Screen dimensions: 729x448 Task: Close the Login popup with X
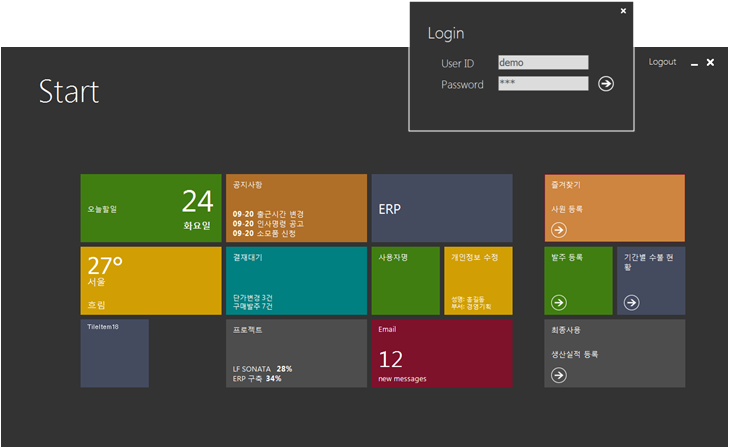point(623,11)
